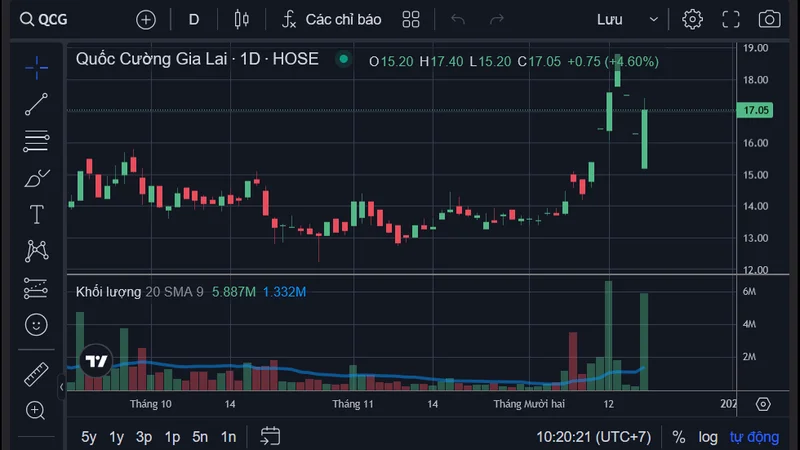Click the Tháng 10 time axis label
800x450 pixels.
(151, 404)
